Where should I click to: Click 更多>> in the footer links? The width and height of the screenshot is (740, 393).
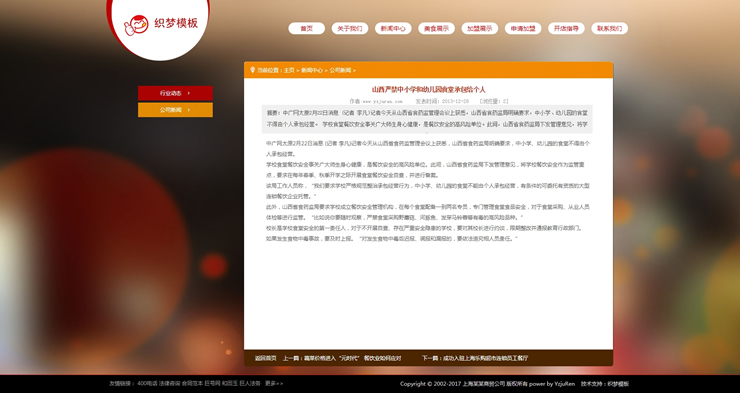tap(274, 384)
